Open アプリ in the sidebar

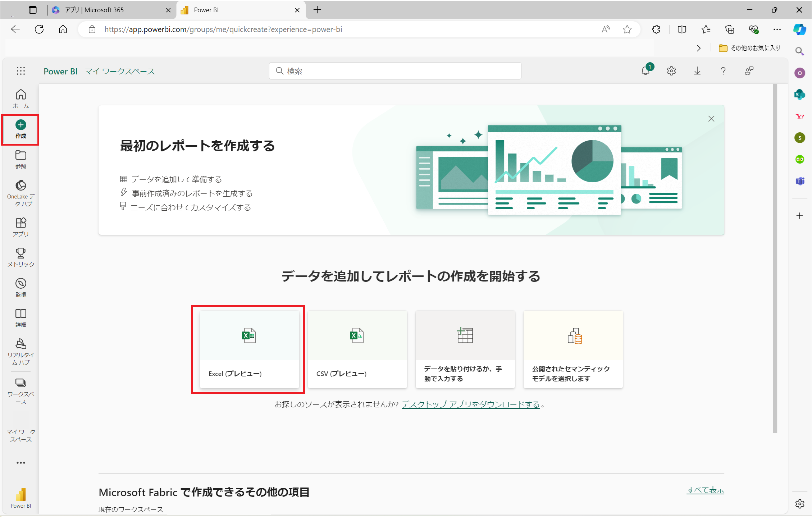pyautogui.click(x=20, y=227)
